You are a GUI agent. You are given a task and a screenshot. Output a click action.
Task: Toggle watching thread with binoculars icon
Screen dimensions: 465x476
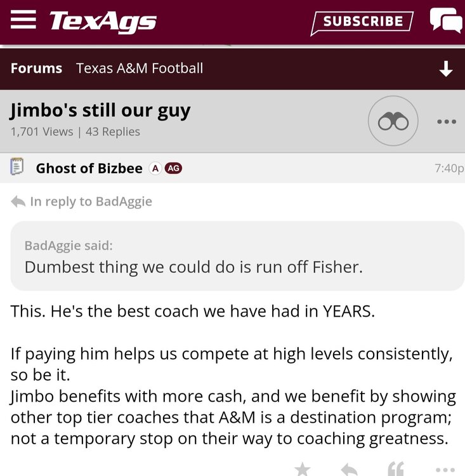tap(393, 121)
